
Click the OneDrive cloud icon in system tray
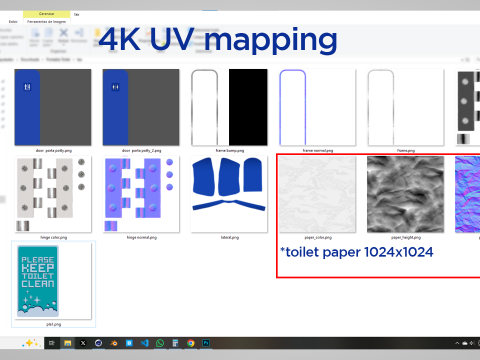click(x=465, y=343)
